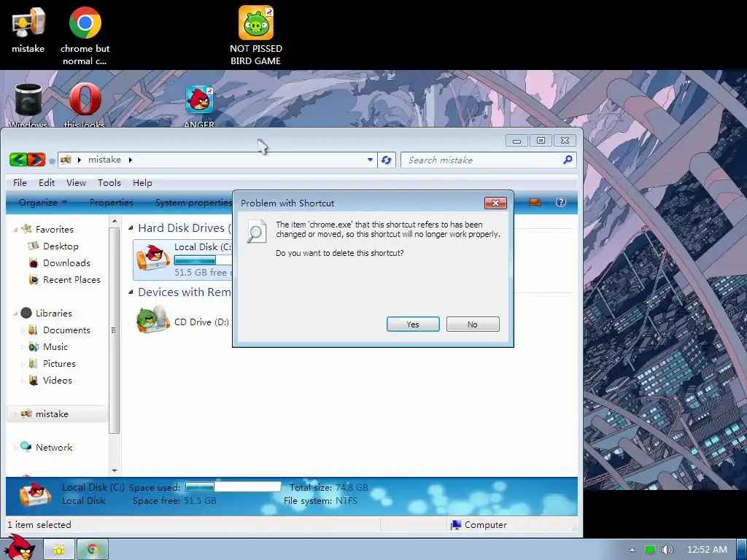Expand the Videos library node
Image resolution: width=747 pixels, height=560 pixels.
23,381
